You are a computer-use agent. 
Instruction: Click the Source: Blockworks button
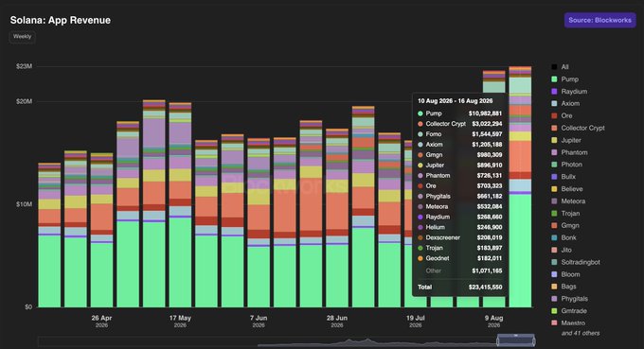[599, 20]
